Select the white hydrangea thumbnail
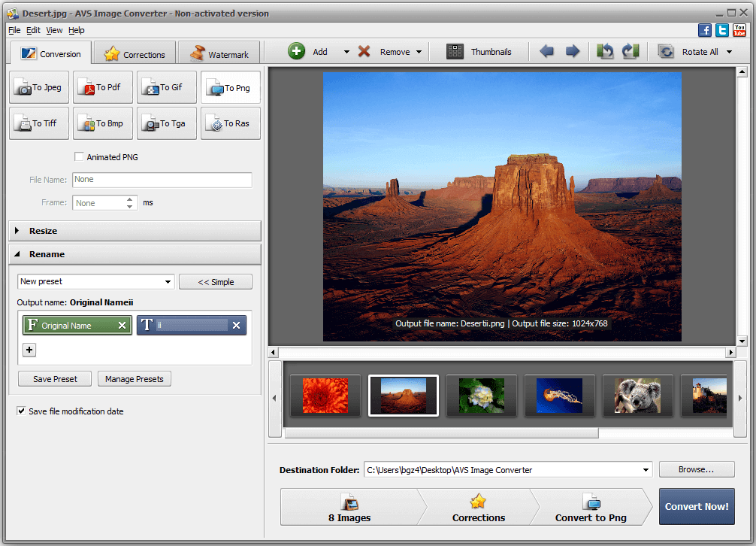 point(482,396)
